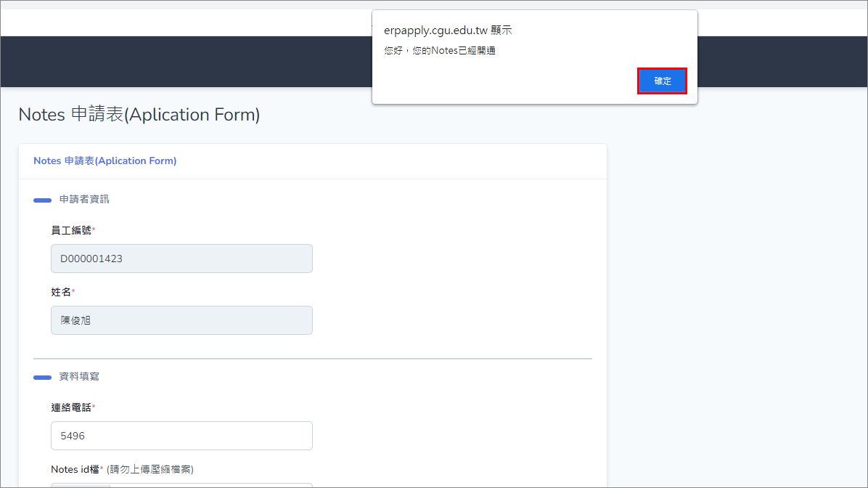Click the blue card header 'Notes 申請表(Aplication Form)'
This screenshot has width=868, height=488.
[105, 160]
